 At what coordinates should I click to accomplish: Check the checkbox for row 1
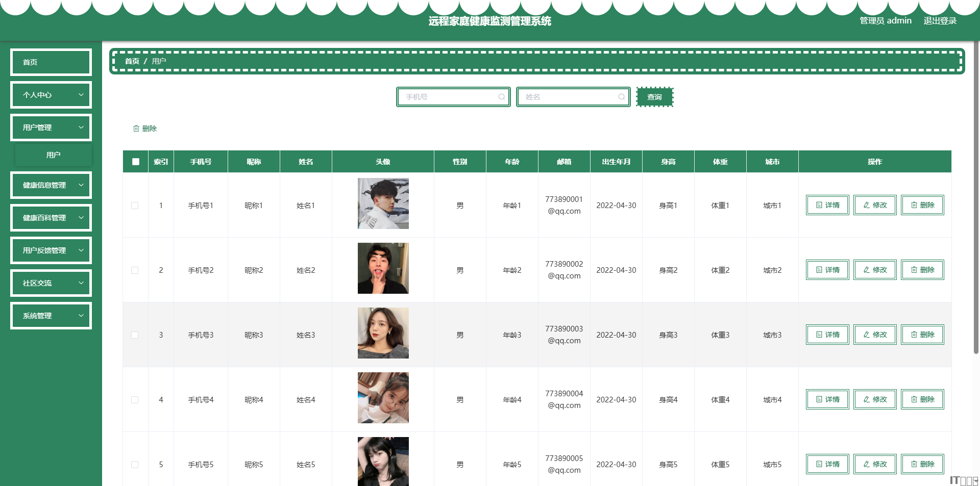click(135, 206)
